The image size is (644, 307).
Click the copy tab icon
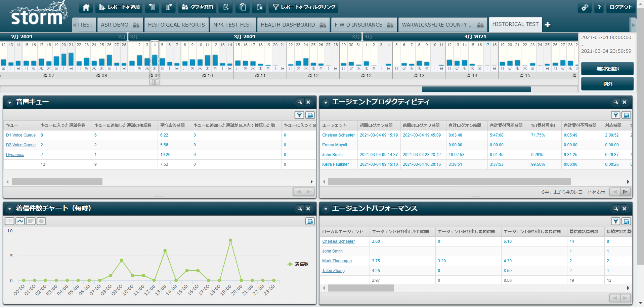click(243, 7)
